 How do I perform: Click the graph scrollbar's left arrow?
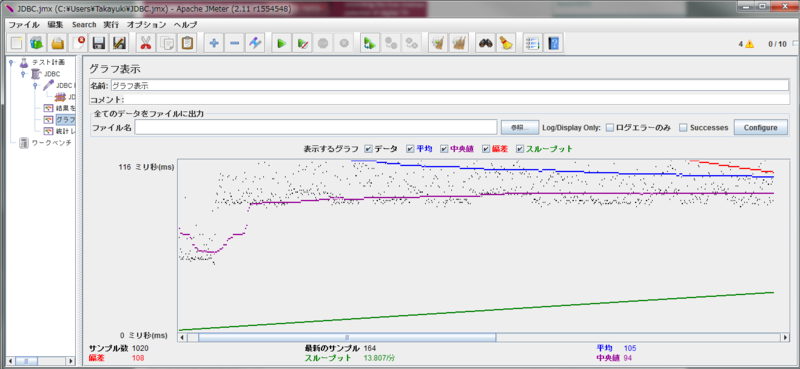pos(183,337)
